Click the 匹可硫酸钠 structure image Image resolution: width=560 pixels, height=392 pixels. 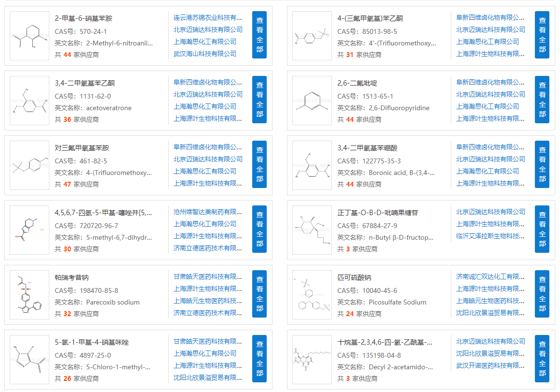(312, 295)
